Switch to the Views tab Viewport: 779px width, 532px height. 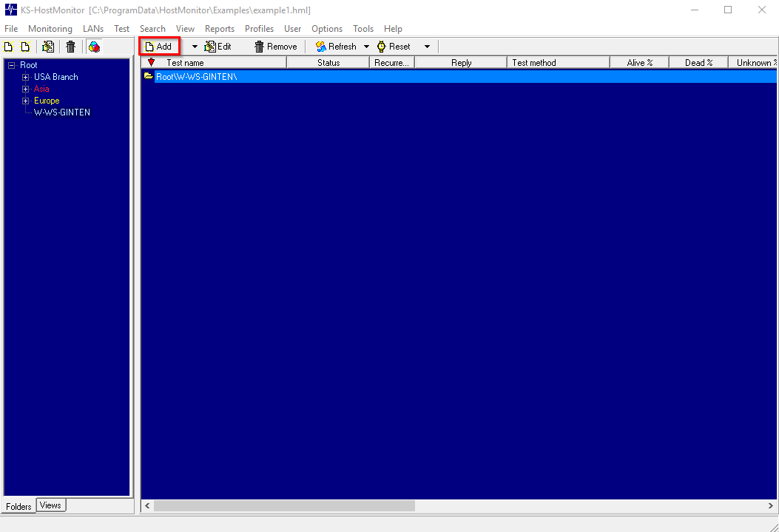pyautogui.click(x=50, y=505)
